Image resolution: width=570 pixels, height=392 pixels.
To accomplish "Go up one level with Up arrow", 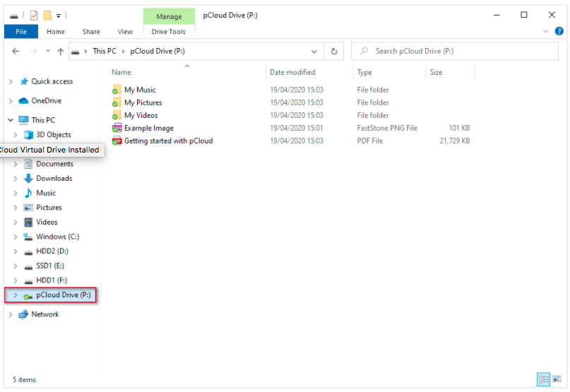I will tap(60, 52).
